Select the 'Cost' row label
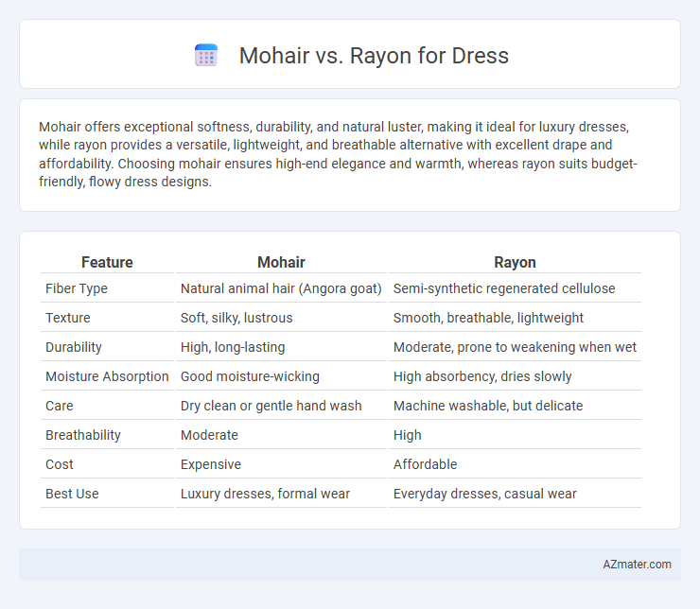The image size is (700, 609). (60, 464)
